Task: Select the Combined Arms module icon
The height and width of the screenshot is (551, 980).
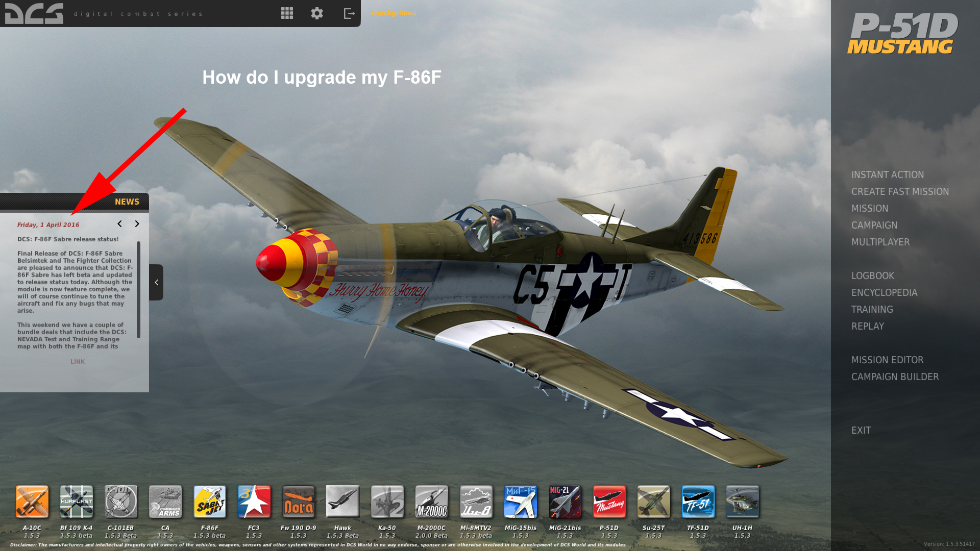Action: pyautogui.click(x=165, y=502)
